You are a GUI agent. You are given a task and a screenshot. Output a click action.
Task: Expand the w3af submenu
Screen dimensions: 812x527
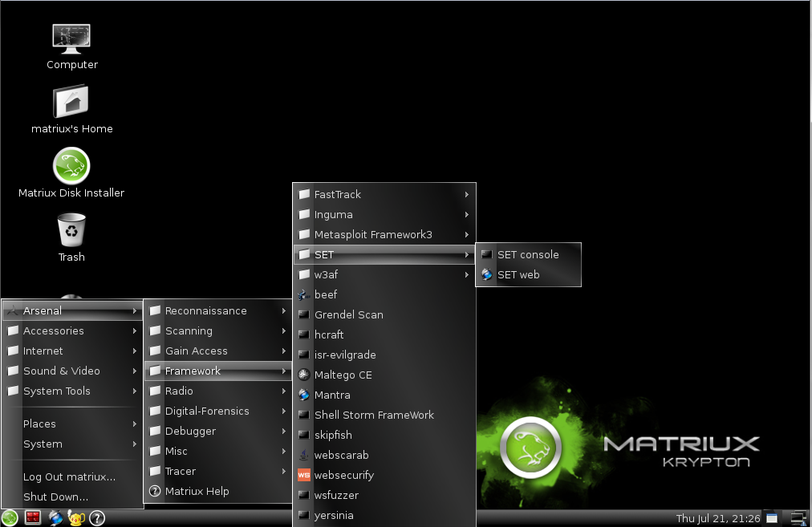click(327, 274)
